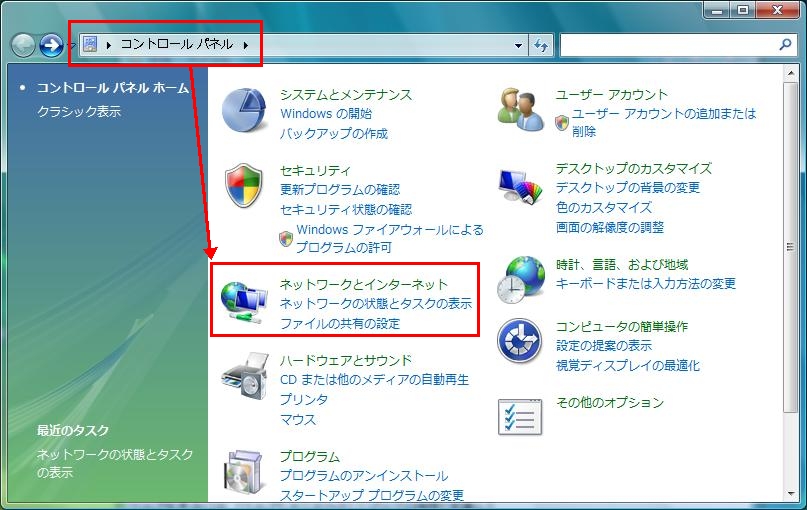Click the Security shield icon

[x=244, y=185]
